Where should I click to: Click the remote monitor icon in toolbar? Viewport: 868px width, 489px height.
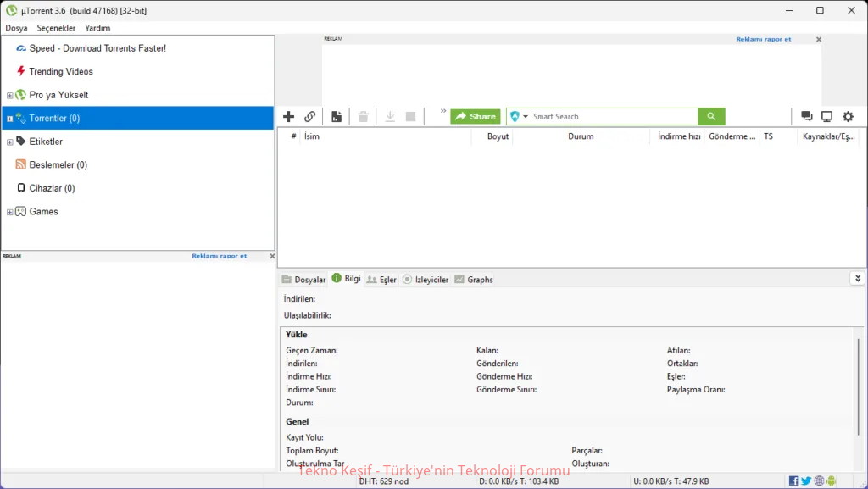[x=826, y=117]
